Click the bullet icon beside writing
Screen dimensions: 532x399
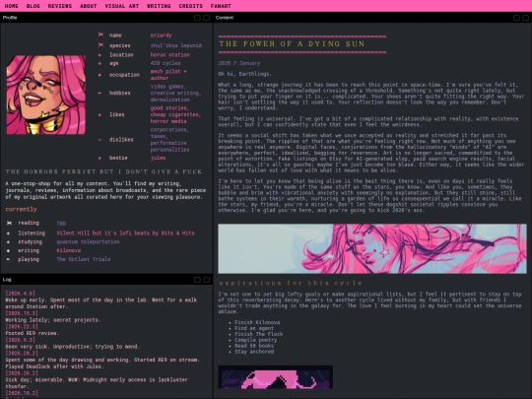(9, 251)
